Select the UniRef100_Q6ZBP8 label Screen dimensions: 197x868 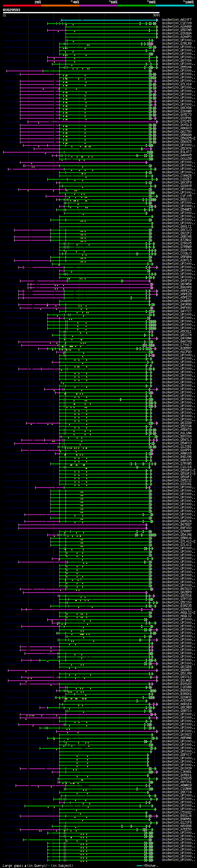pos(177,592)
